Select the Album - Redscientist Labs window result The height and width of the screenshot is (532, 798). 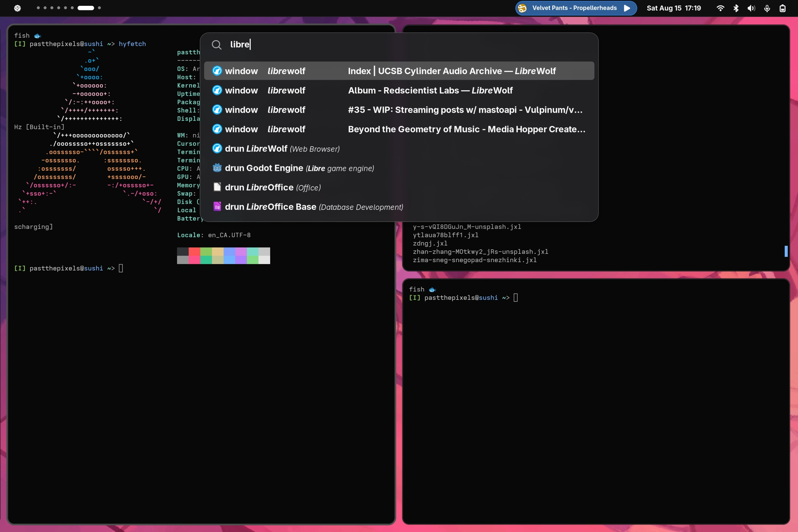399,90
